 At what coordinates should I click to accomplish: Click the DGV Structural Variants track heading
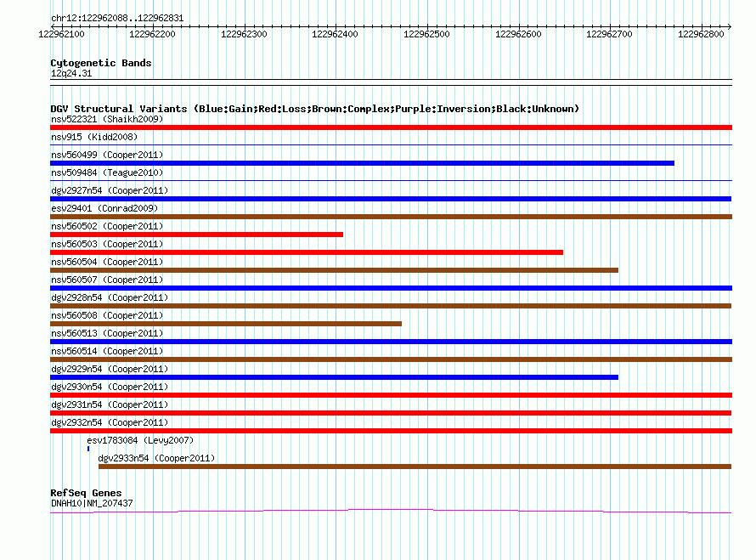[x=315, y=109]
